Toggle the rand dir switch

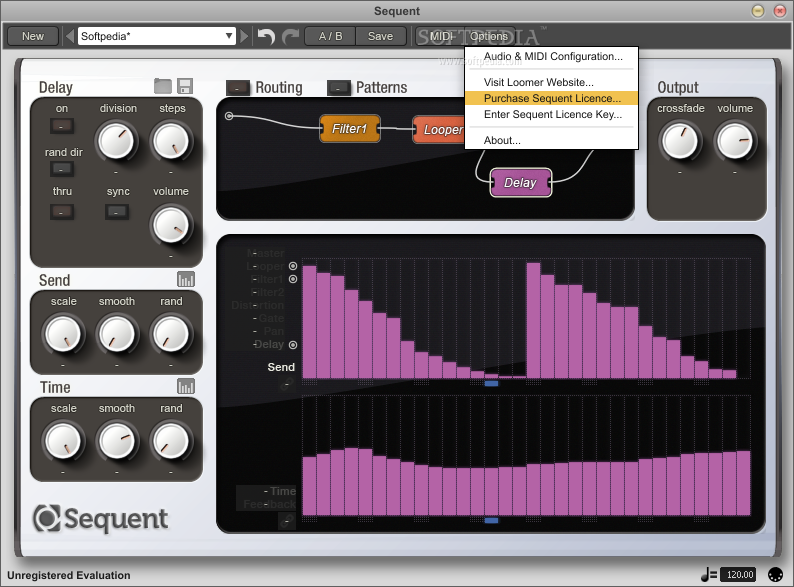[x=62, y=169]
